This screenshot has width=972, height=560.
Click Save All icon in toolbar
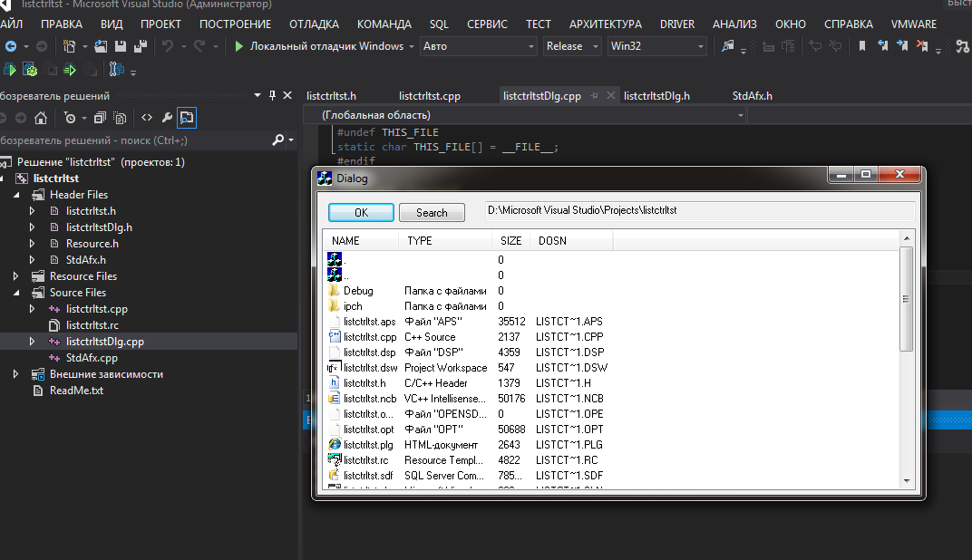click(x=141, y=46)
